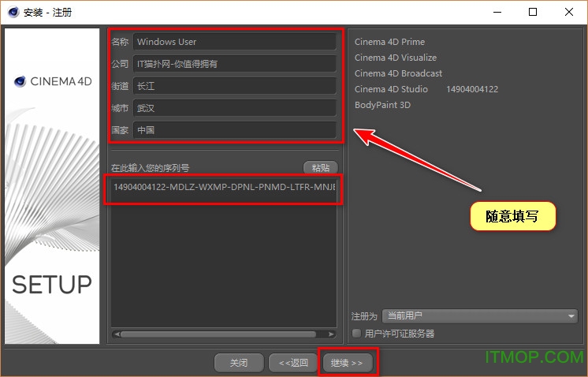Click the 粘贴 paste button

(x=321, y=167)
